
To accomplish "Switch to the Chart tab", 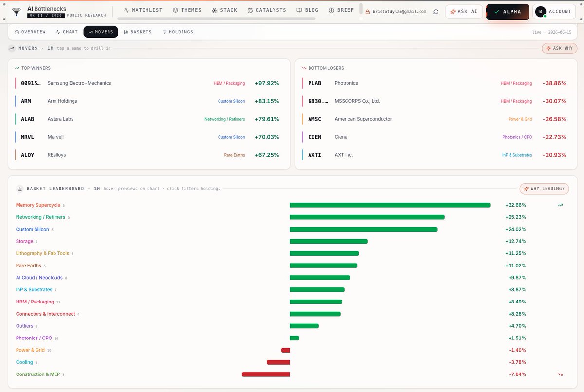I will 67,32.
